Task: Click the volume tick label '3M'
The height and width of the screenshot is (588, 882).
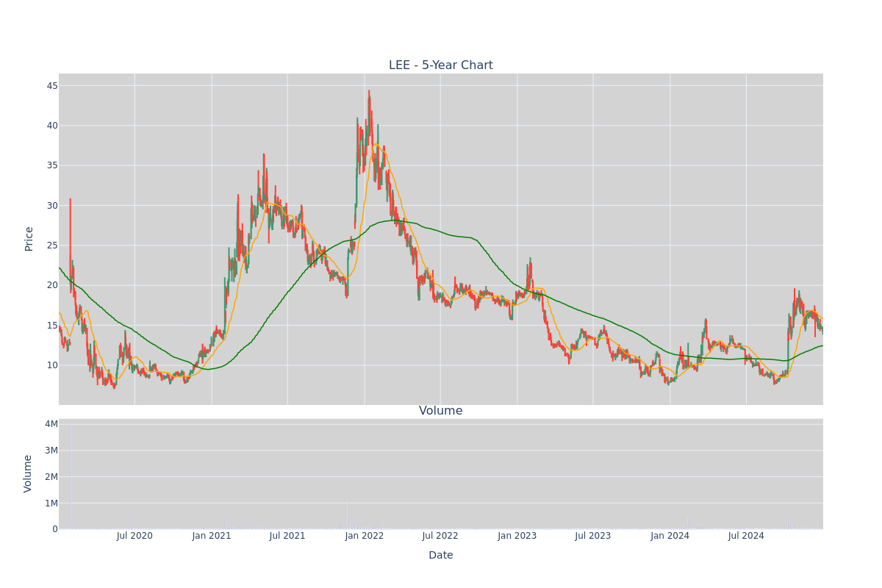Action: tap(51, 451)
